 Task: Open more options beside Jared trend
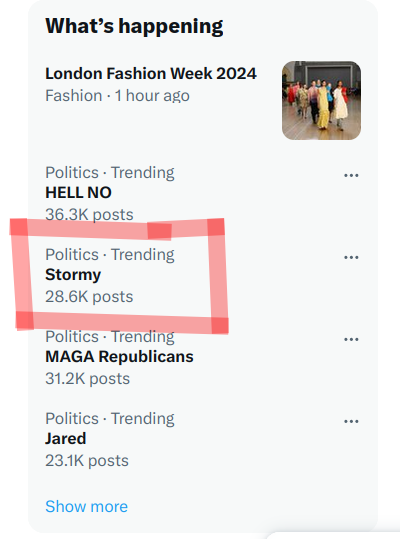[351, 421]
